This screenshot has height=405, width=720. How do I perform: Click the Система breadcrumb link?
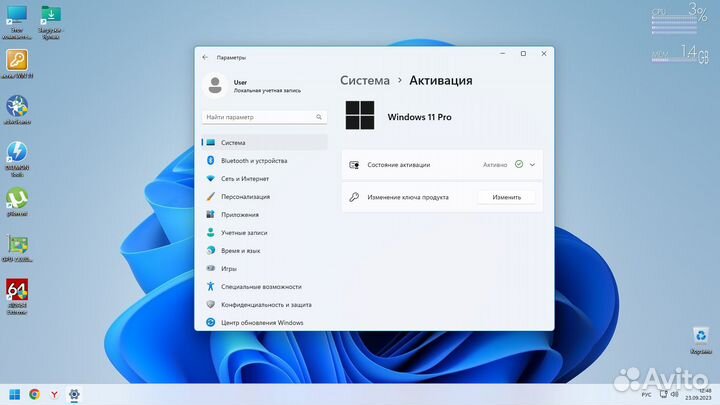pyautogui.click(x=365, y=80)
